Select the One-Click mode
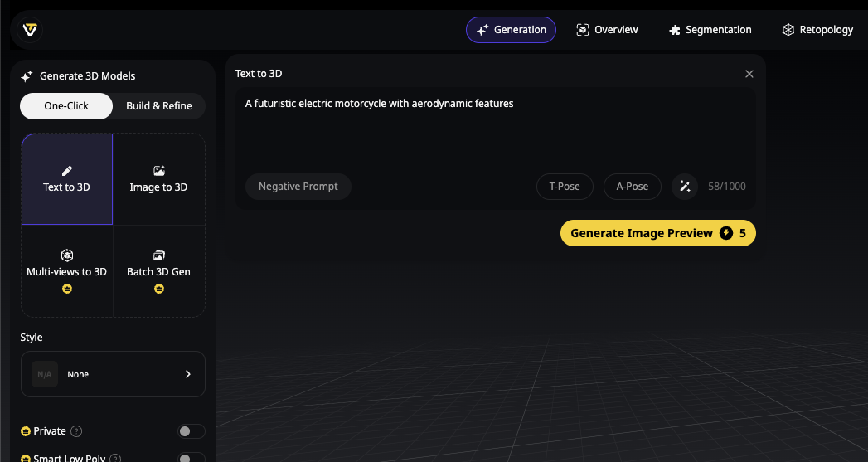Screen dimensions: 868x462 pos(66,106)
